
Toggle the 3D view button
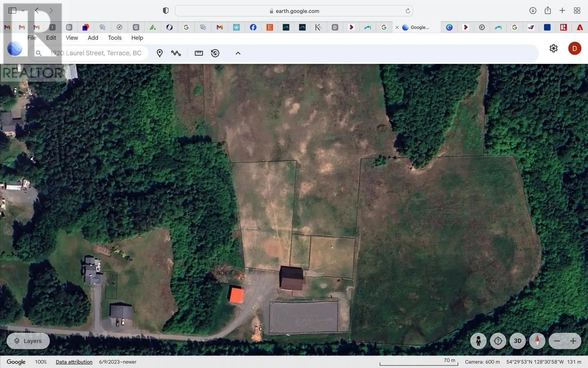tap(517, 341)
